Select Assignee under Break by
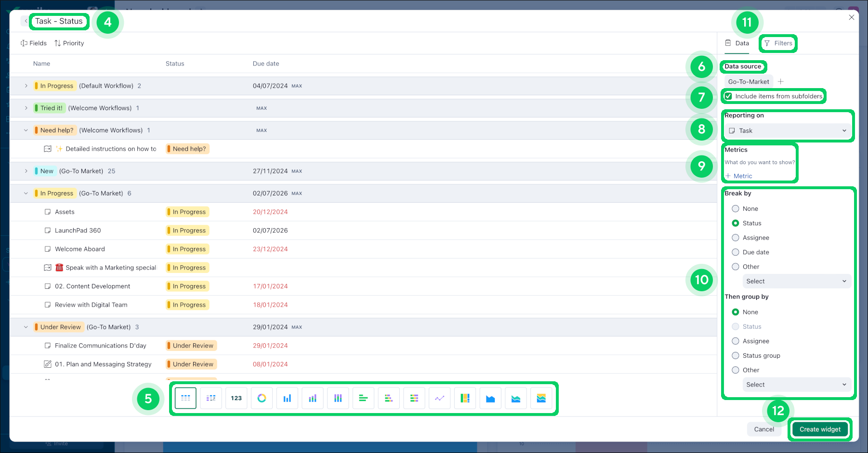 736,238
